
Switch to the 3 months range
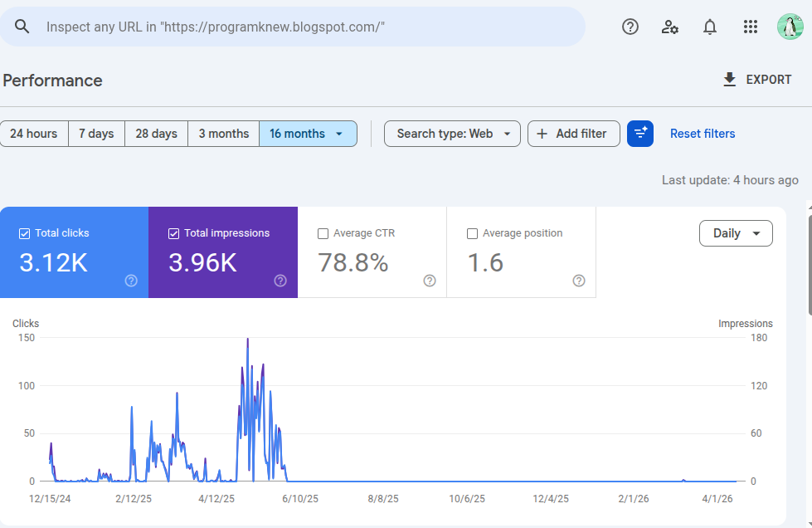point(223,134)
